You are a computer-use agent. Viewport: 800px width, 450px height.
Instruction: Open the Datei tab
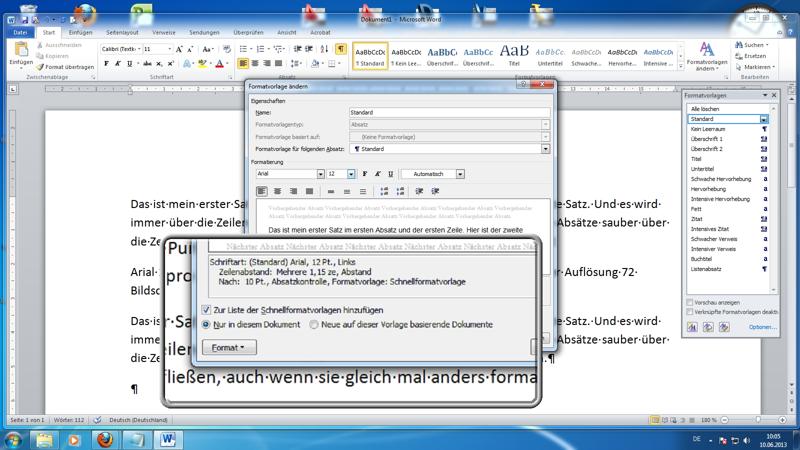click(20, 32)
